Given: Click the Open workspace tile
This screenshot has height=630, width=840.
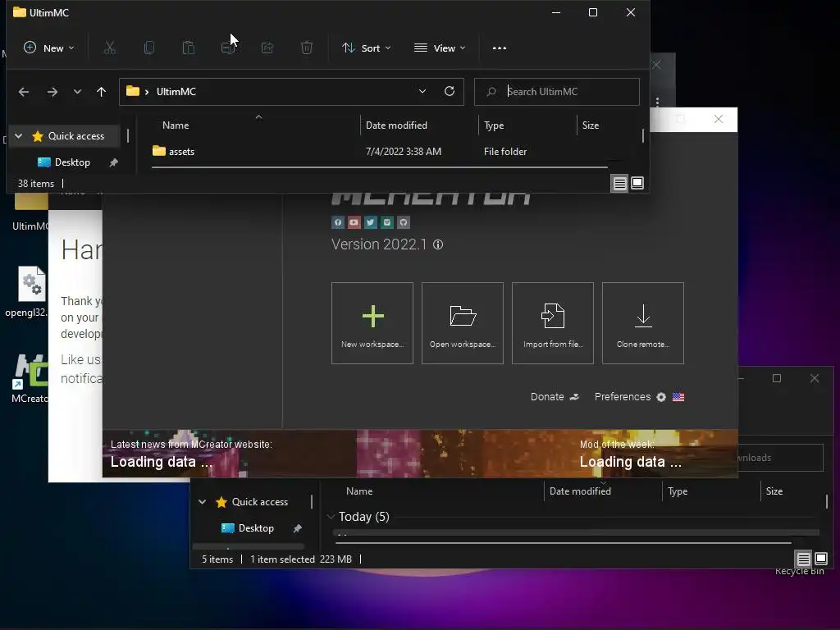Looking at the screenshot, I should point(463,323).
